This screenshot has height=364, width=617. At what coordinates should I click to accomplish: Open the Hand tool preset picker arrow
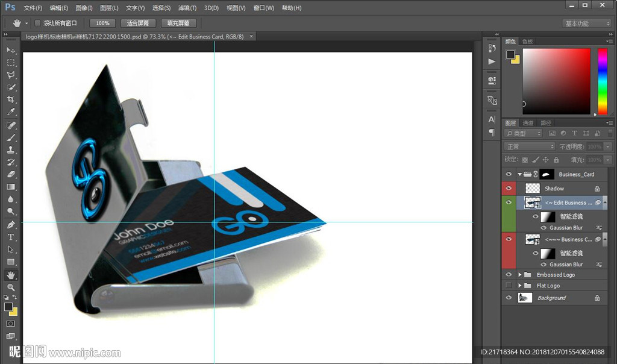click(x=27, y=24)
